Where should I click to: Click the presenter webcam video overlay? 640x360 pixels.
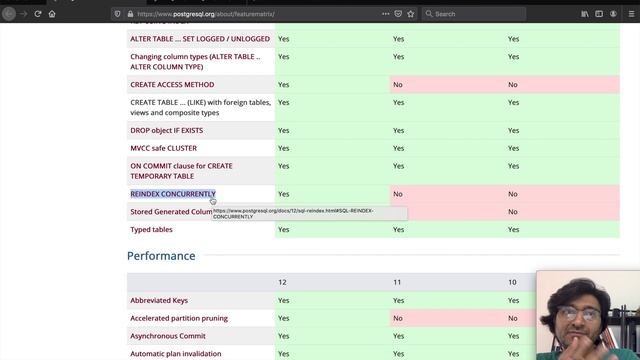click(588, 315)
